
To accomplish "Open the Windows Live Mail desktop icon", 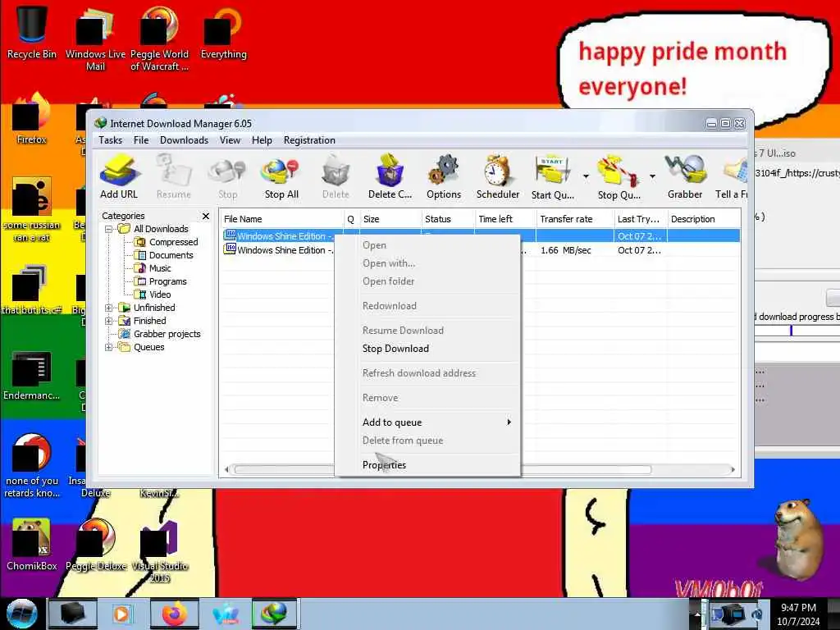I will click(x=95, y=39).
